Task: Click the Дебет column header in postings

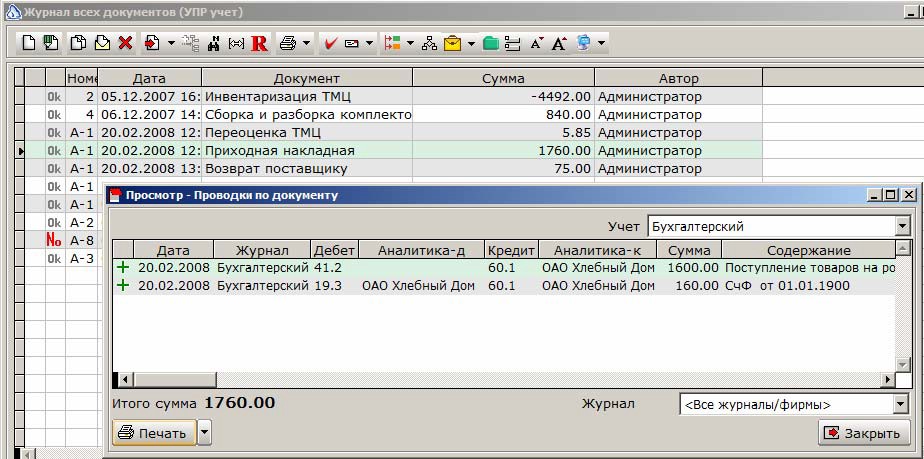Action: [335, 250]
